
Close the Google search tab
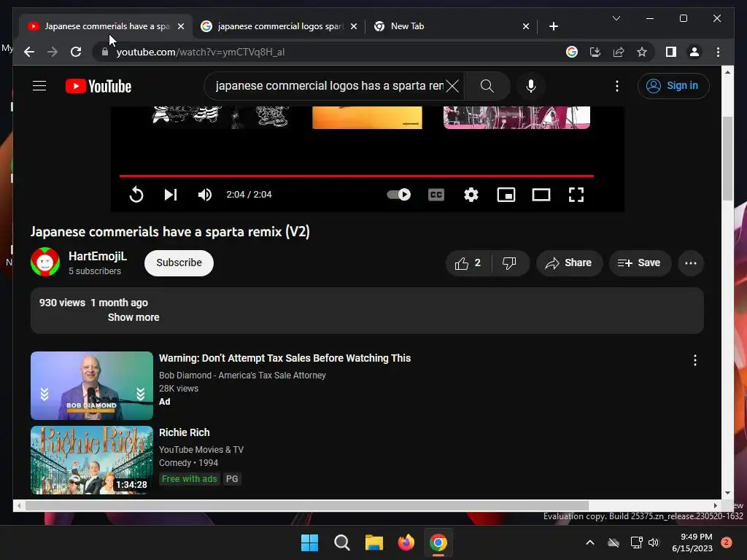pos(354,26)
